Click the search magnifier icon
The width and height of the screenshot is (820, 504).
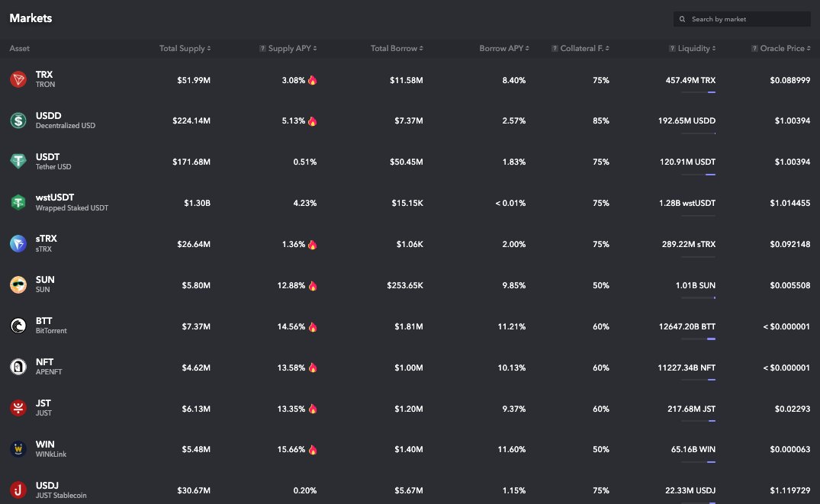[682, 19]
